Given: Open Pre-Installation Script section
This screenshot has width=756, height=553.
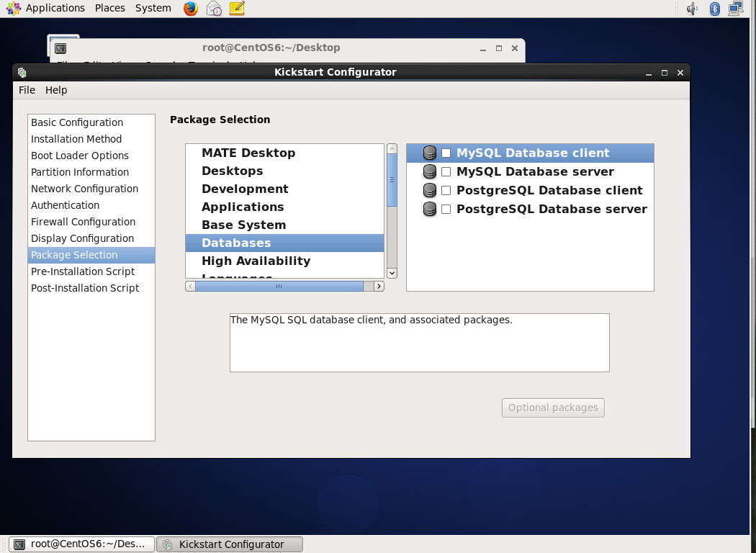Looking at the screenshot, I should tap(91, 271).
